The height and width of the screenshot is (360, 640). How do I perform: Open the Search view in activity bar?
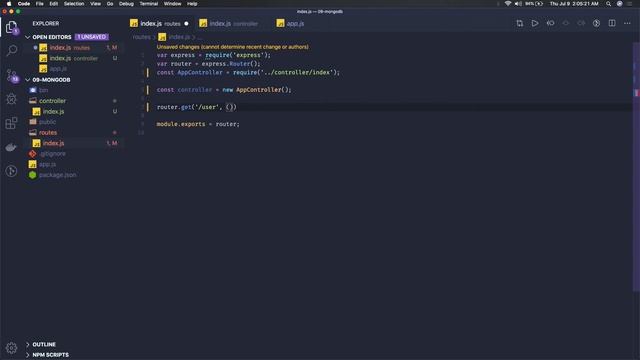(x=11, y=51)
